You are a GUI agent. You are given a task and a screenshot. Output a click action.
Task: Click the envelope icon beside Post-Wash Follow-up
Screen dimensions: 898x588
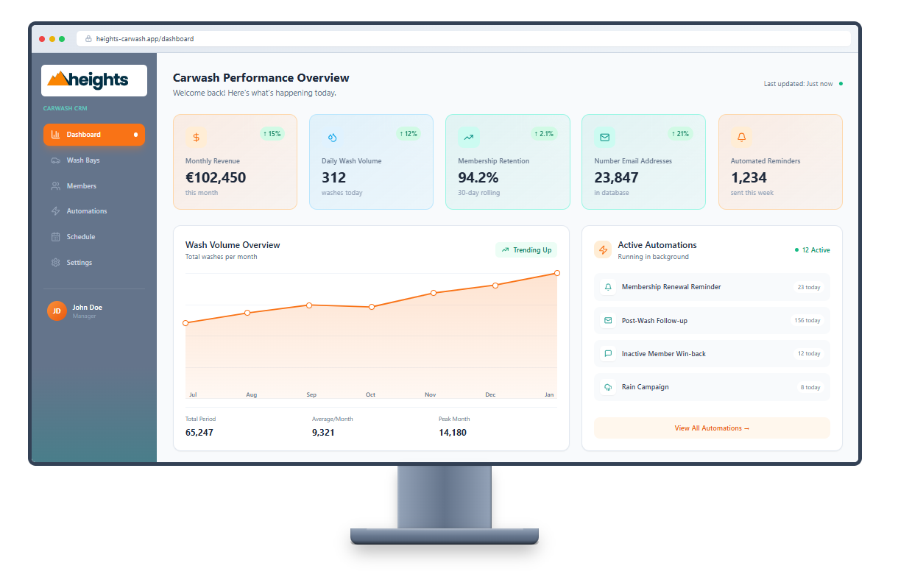coord(607,320)
